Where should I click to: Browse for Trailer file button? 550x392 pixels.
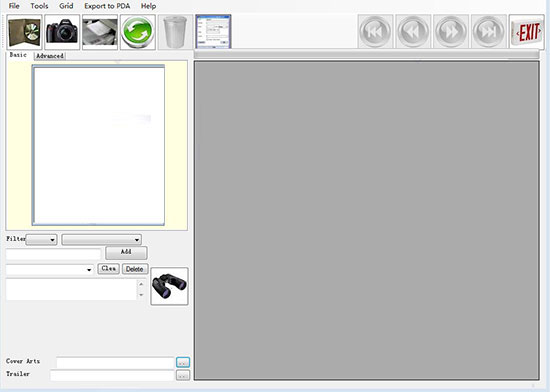point(183,375)
